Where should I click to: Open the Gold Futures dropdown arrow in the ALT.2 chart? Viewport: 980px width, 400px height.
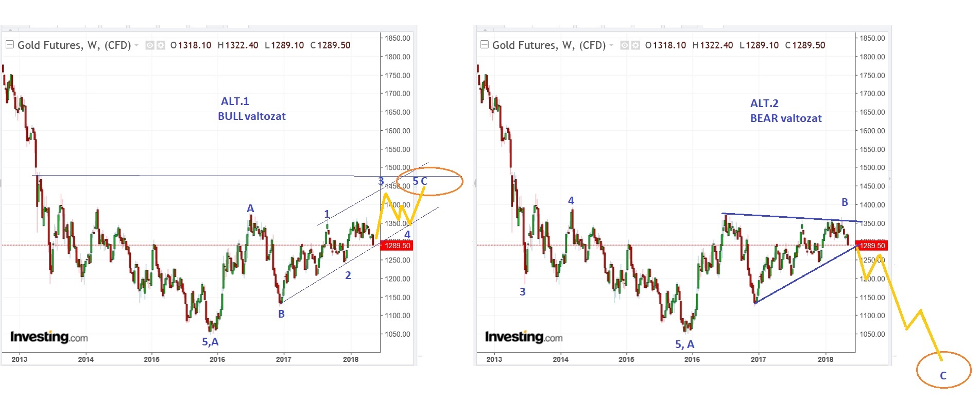pyautogui.click(x=611, y=45)
